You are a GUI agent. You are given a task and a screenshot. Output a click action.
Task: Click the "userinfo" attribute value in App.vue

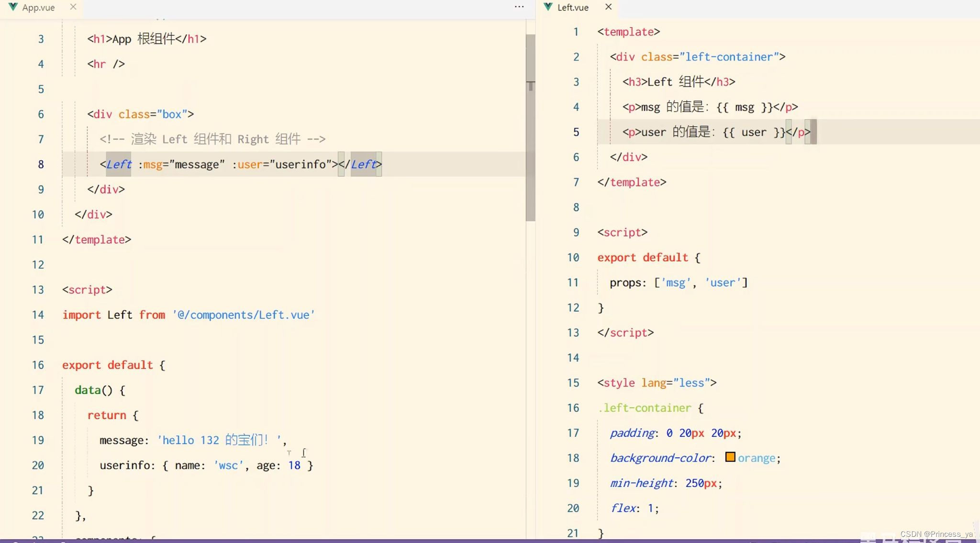click(x=301, y=165)
